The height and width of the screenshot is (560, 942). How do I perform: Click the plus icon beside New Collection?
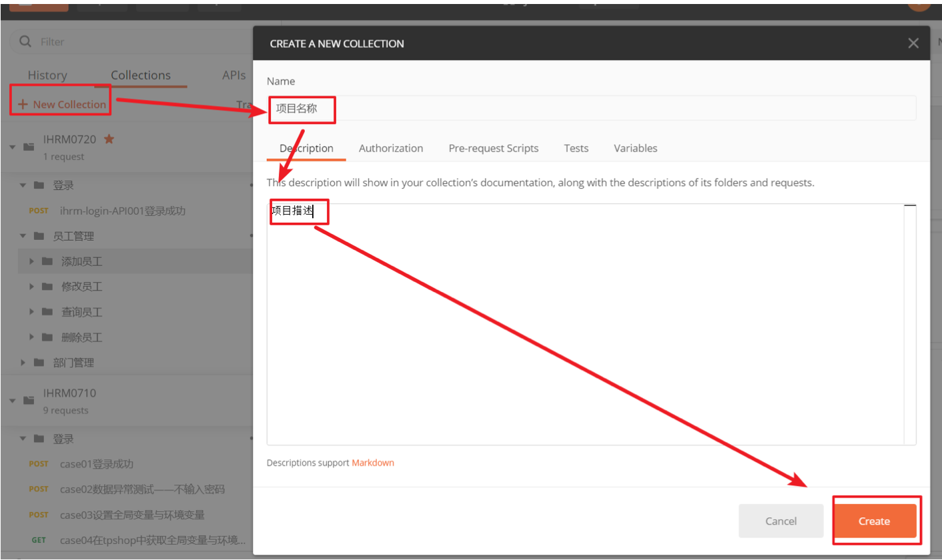(x=23, y=104)
